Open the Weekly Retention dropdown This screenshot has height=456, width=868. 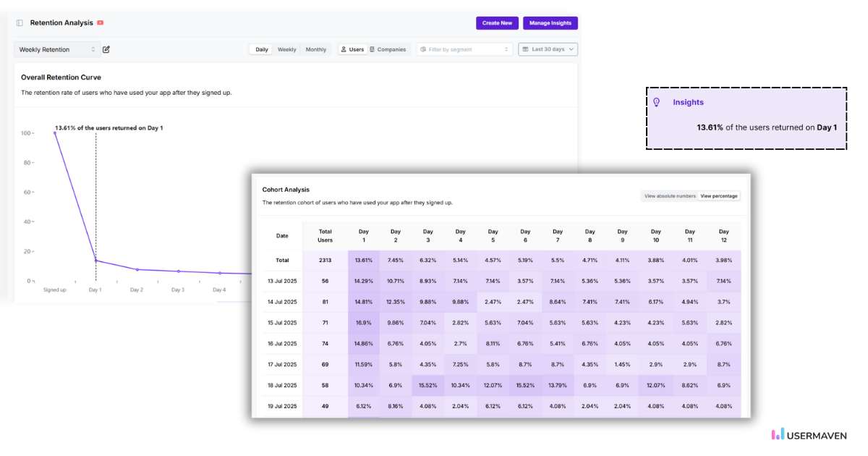click(x=56, y=50)
